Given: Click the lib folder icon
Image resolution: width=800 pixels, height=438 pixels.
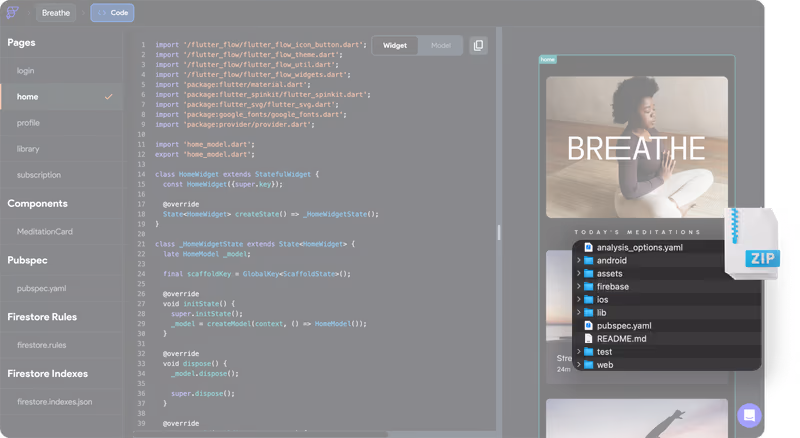Looking at the screenshot, I should click(588, 312).
